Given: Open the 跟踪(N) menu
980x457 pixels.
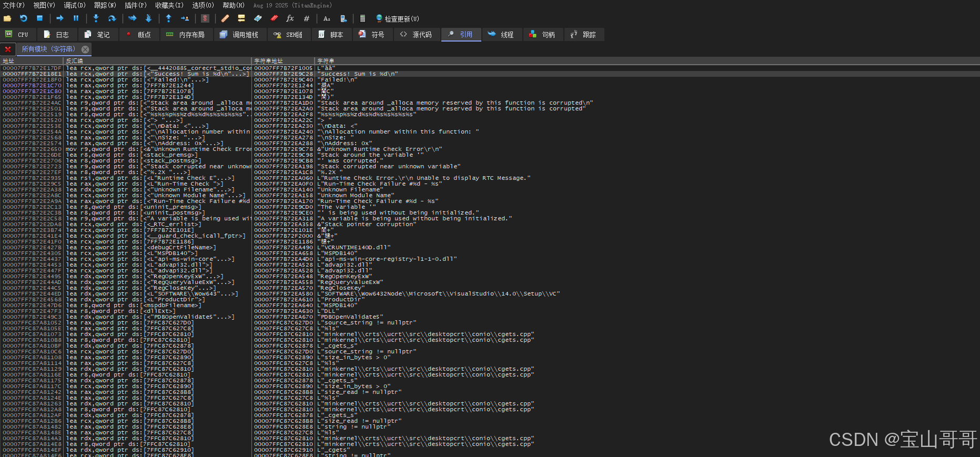Looking at the screenshot, I should [105, 5].
